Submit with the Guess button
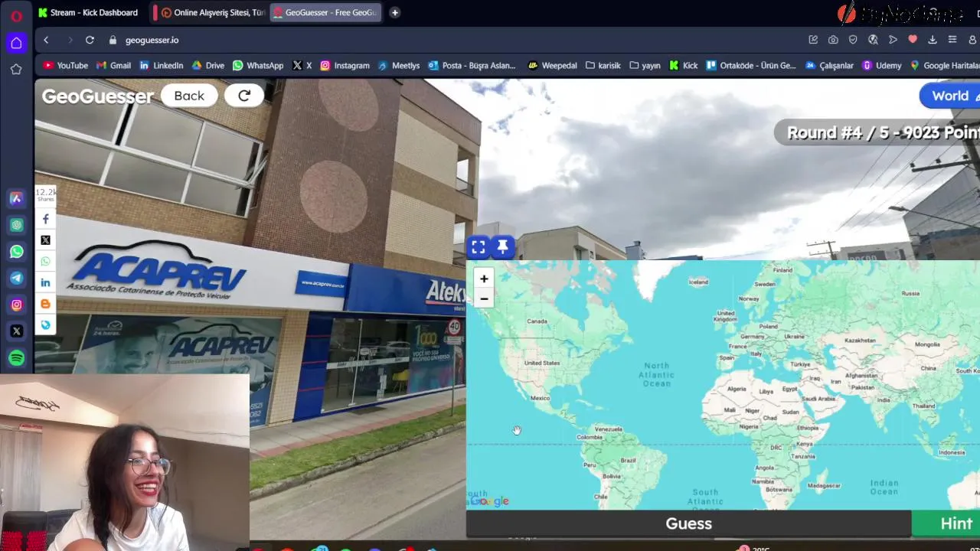Image resolution: width=980 pixels, height=551 pixels. [x=689, y=523]
